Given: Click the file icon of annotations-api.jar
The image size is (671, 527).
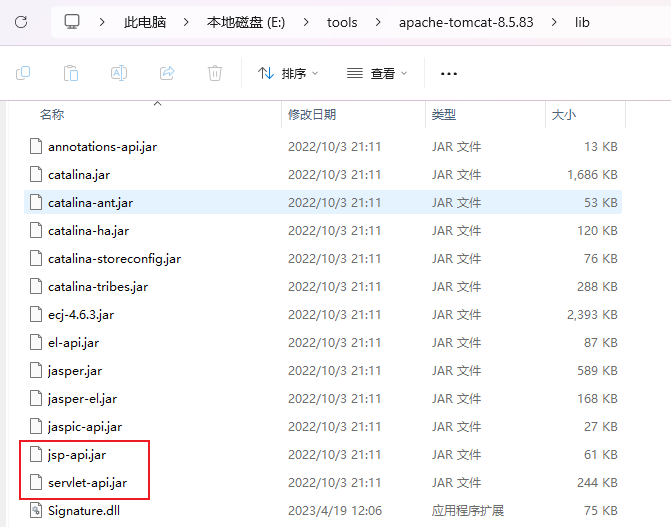Looking at the screenshot, I should (x=36, y=146).
